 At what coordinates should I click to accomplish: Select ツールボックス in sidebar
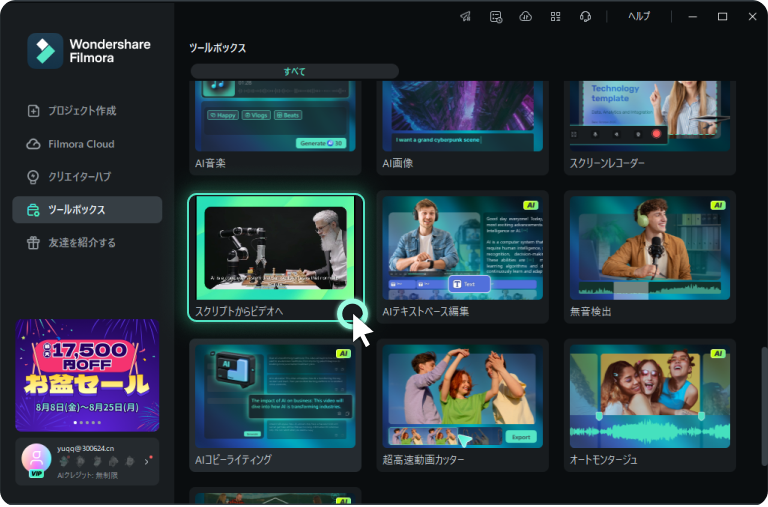click(x=87, y=210)
